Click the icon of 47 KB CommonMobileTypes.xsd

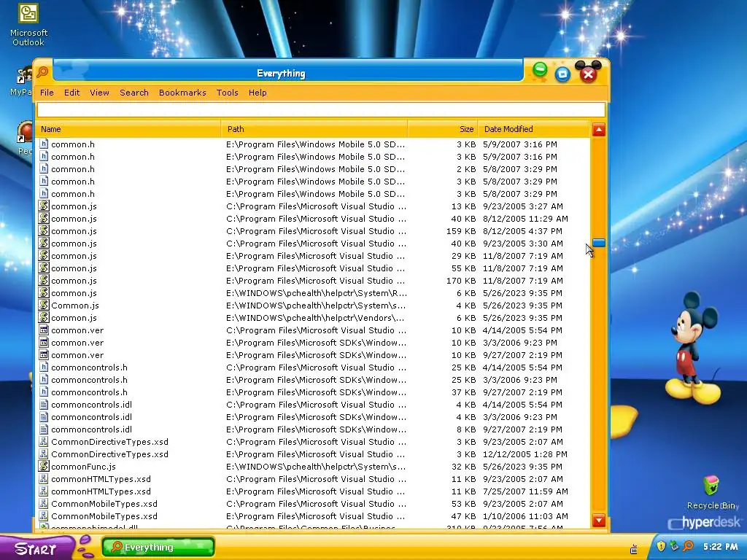[x=44, y=516]
